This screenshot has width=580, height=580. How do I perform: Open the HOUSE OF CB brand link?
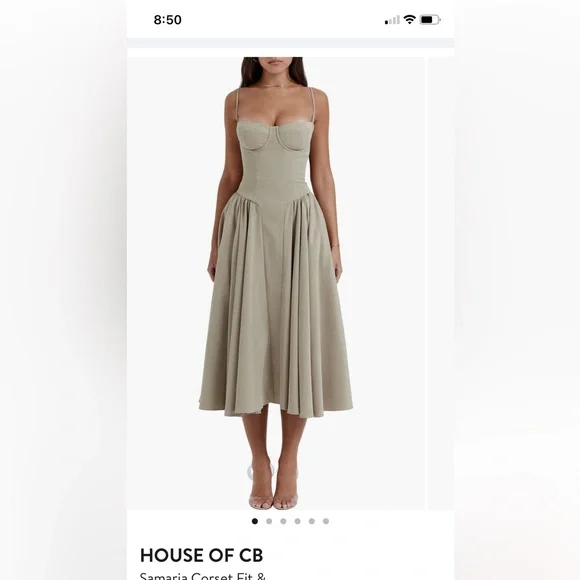[202, 555]
